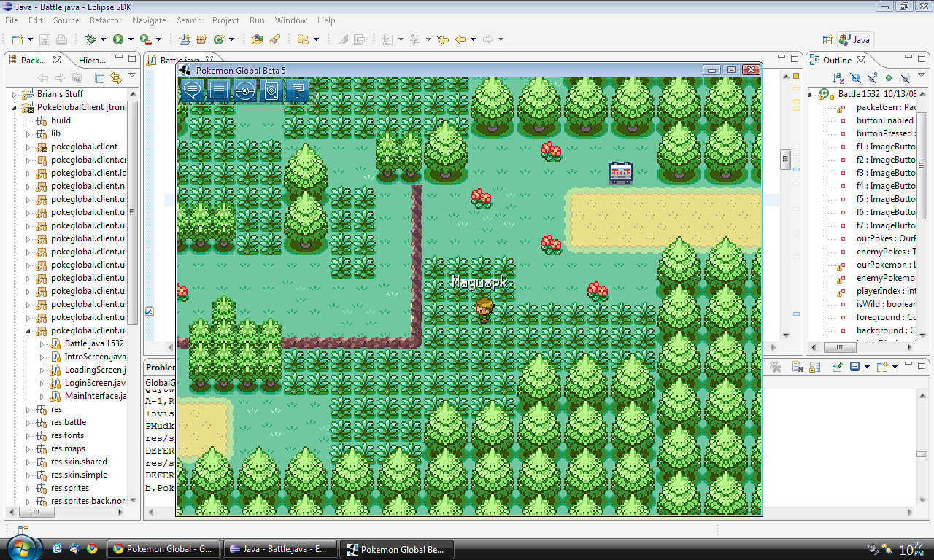Open Chrome Pokemon Global taskbar button

(x=163, y=549)
